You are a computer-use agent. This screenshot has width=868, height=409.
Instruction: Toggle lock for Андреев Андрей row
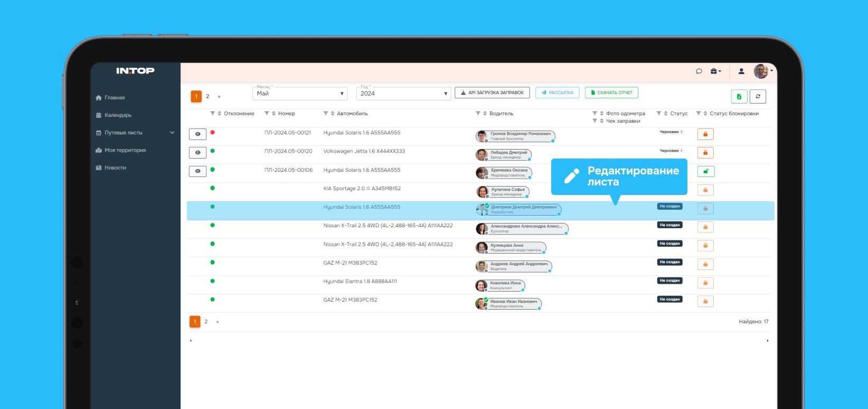click(705, 264)
